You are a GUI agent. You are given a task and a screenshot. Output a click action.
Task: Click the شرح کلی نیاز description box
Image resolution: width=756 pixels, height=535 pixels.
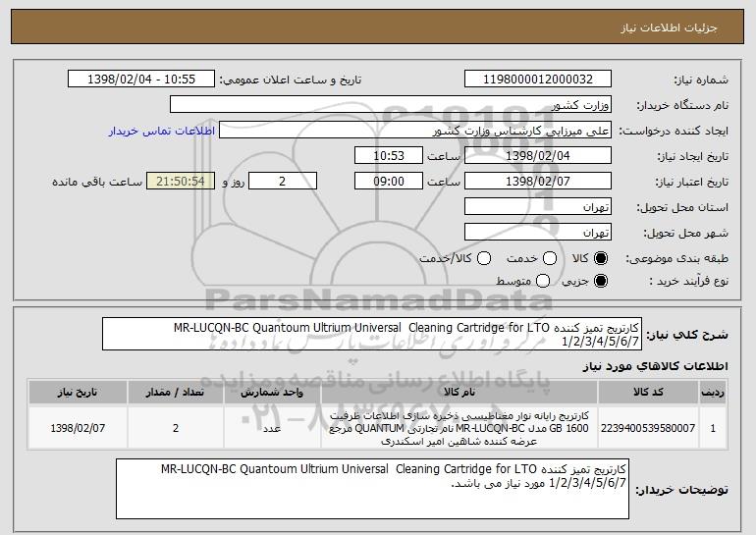372,334
